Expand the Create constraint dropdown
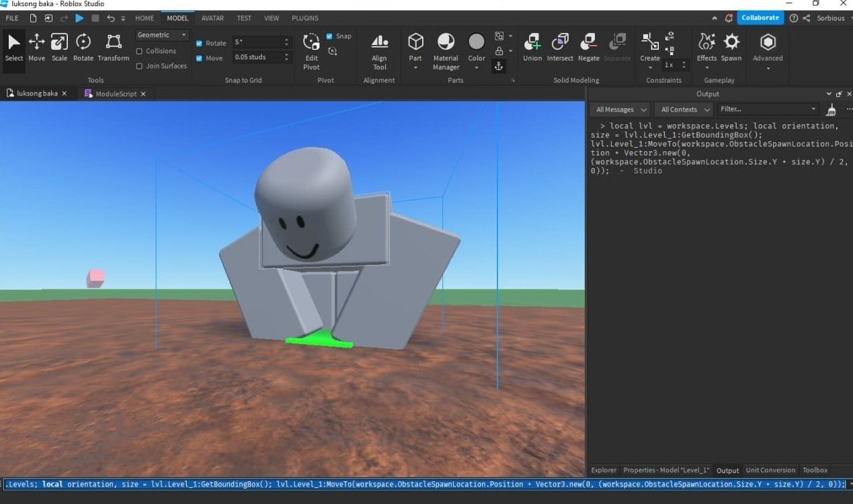 pyautogui.click(x=650, y=68)
